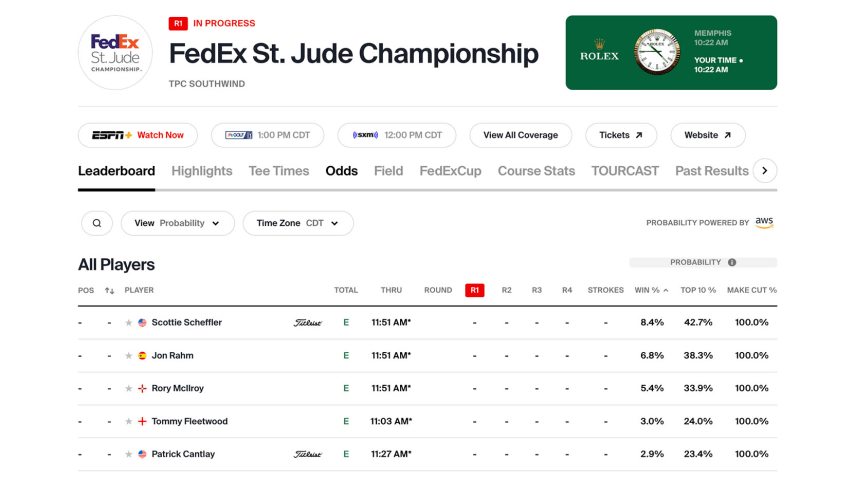Screen dimensions: 854x480
Task: Switch to the Tee Times tab
Action: (x=279, y=171)
